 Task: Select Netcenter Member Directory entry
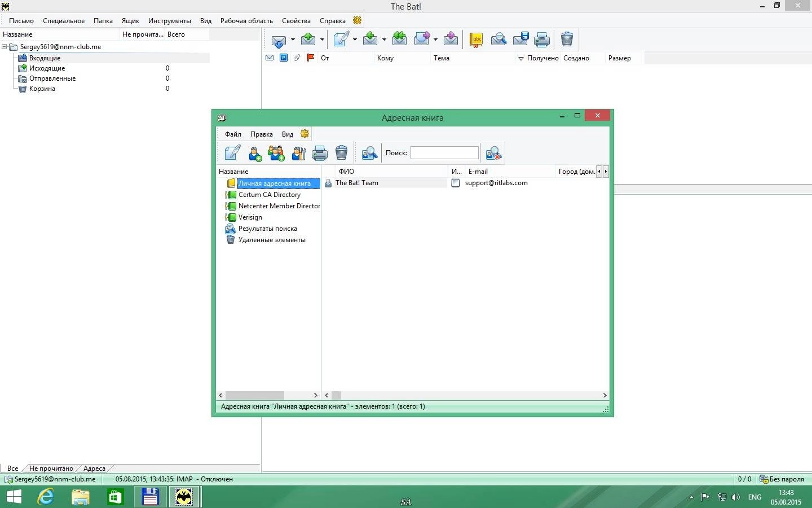tap(279, 206)
